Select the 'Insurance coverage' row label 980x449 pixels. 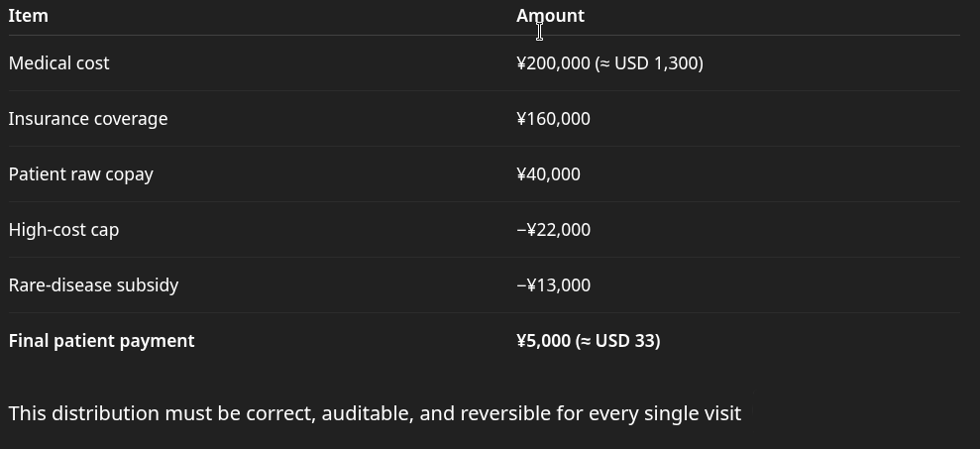(88, 119)
